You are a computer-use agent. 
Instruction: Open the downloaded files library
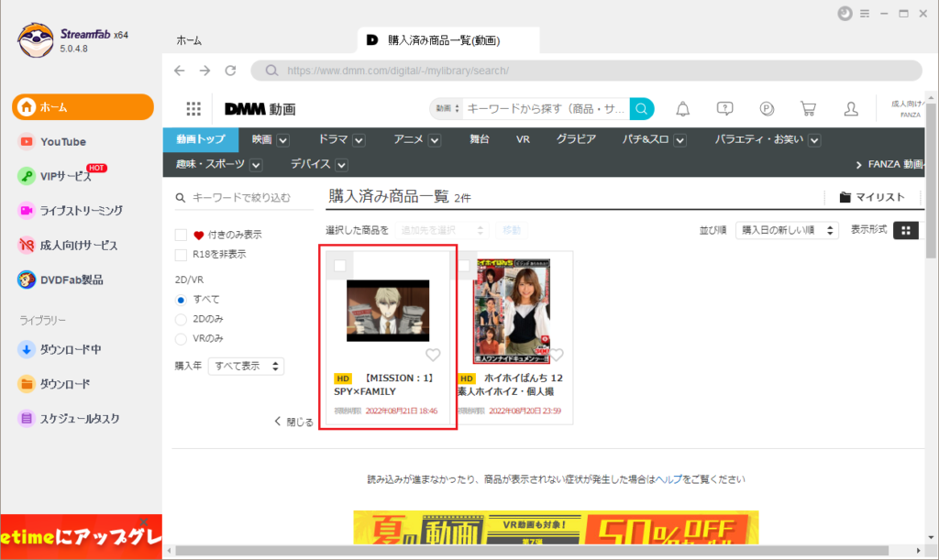tap(54, 384)
